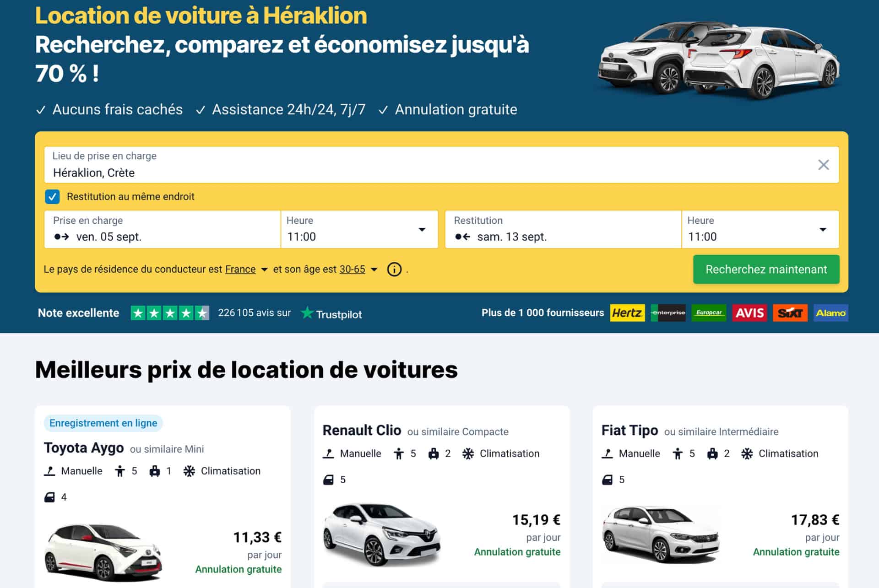Click the manual transmission icon on Renault Clio
879x588 pixels.
point(329,453)
